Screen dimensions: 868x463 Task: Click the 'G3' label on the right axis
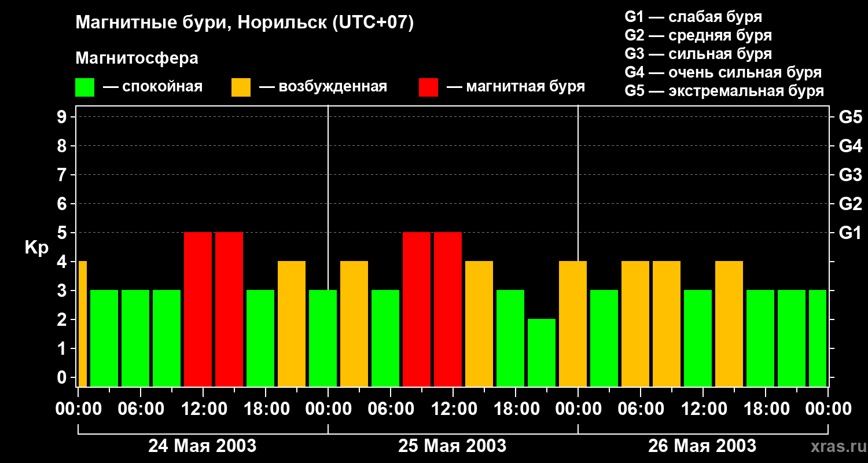[x=850, y=175]
